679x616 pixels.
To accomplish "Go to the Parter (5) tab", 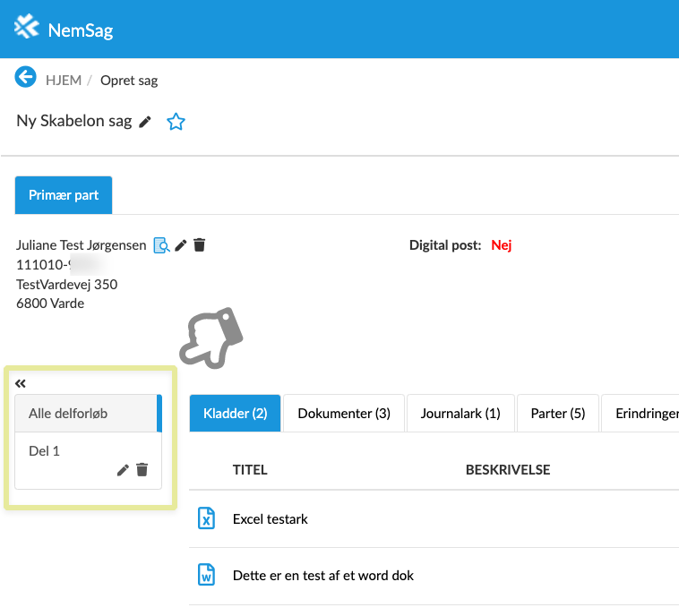I will [x=557, y=414].
